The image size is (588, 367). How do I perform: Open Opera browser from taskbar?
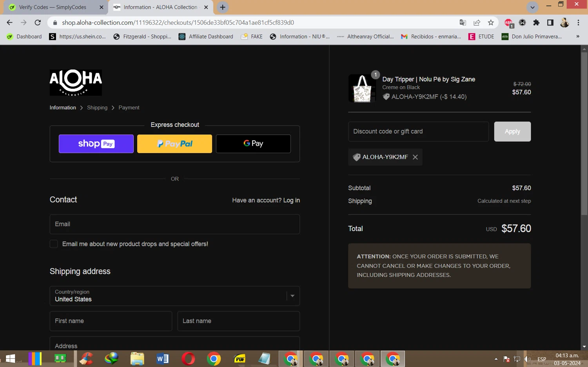pos(188,359)
